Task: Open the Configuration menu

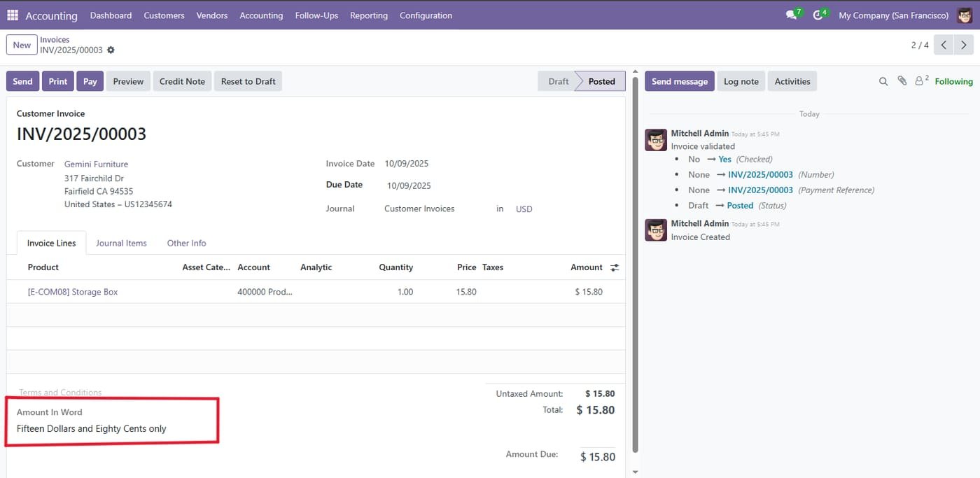Action: coord(426,15)
